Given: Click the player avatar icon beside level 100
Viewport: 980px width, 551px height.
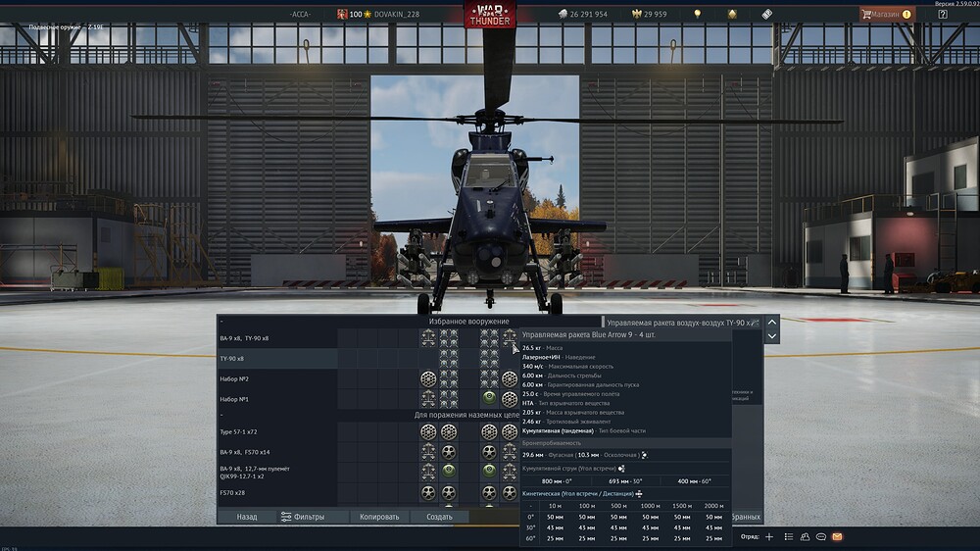Looking at the screenshot, I should point(342,14).
